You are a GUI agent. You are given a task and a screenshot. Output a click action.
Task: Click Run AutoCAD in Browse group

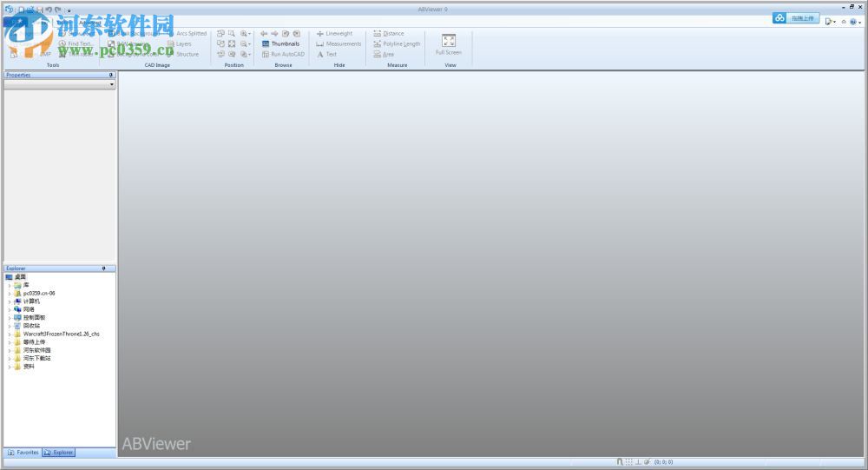tap(283, 55)
